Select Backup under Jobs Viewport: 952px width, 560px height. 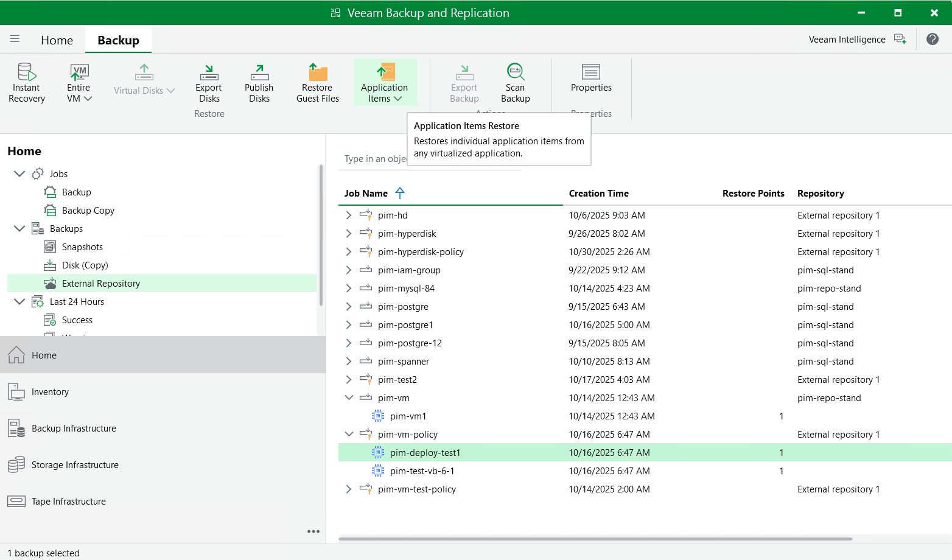click(x=76, y=192)
